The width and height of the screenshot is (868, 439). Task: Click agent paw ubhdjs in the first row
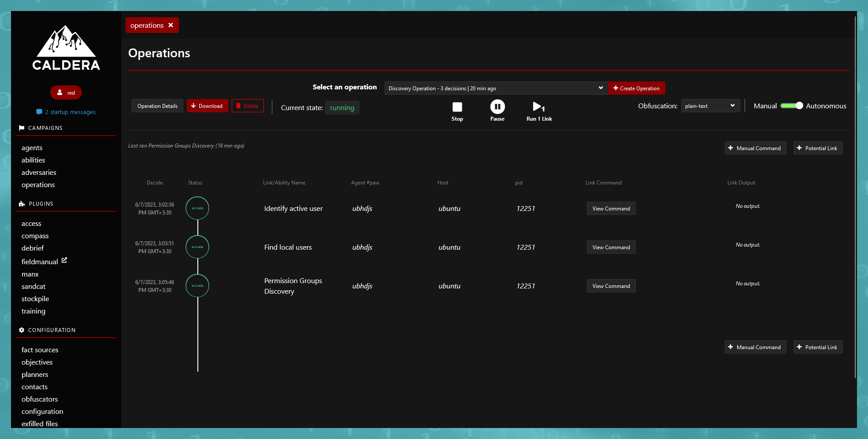click(362, 208)
